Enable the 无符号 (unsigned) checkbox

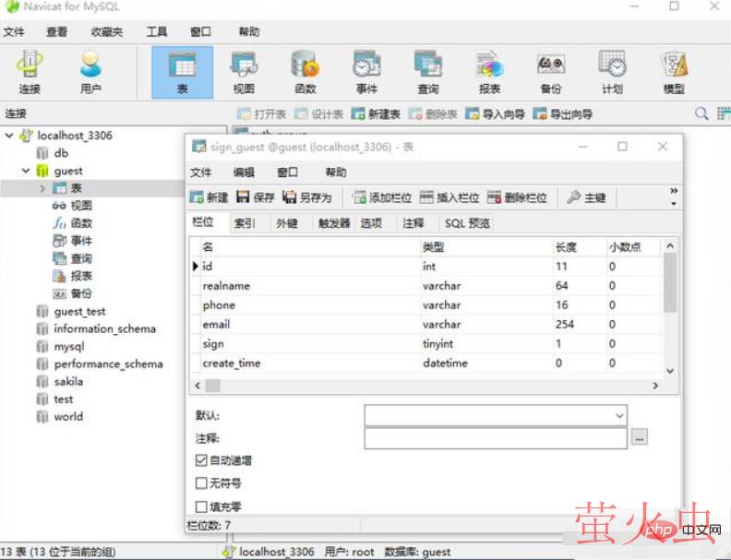point(202,483)
